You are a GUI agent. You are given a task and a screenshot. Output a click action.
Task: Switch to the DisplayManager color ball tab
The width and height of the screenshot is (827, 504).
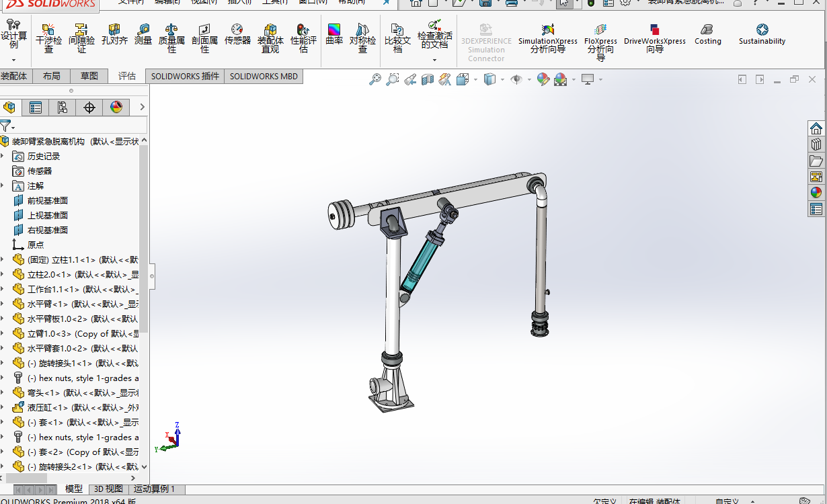tap(116, 108)
